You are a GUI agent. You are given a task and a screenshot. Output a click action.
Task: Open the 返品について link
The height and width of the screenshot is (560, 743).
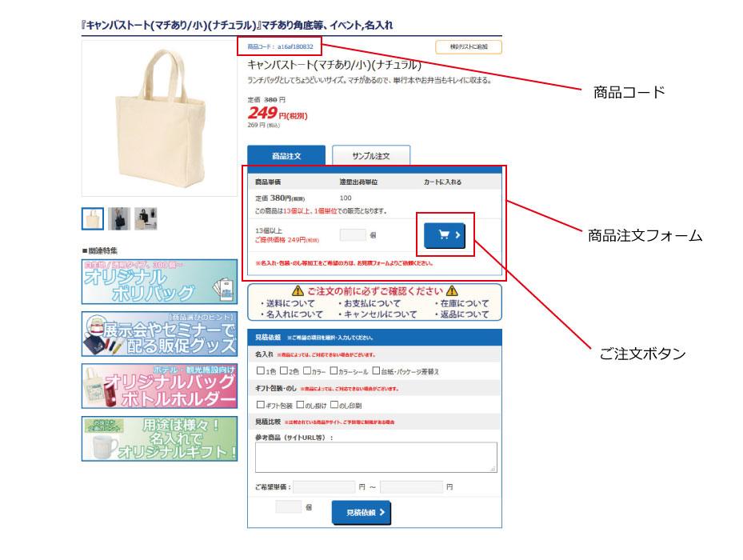coord(462,314)
